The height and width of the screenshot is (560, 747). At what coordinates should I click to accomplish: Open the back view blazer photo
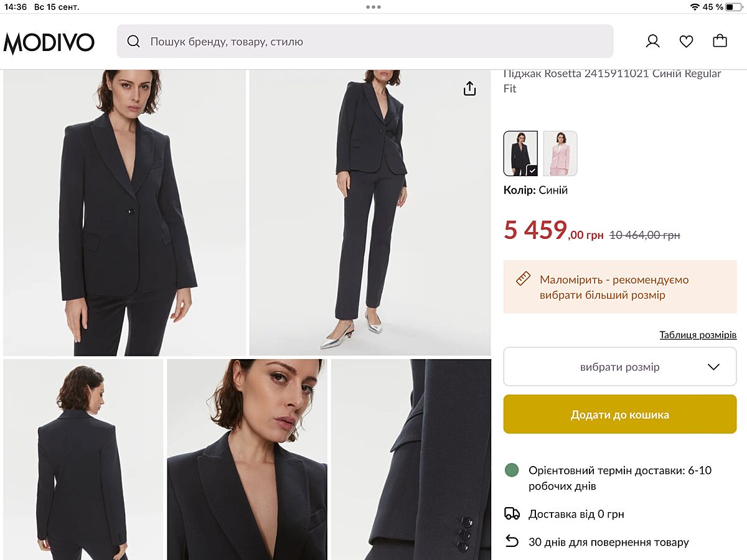click(83, 459)
